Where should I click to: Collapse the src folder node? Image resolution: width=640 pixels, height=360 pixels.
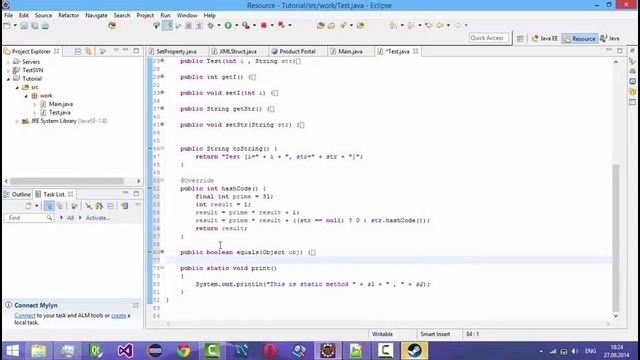pyautogui.click(x=17, y=87)
